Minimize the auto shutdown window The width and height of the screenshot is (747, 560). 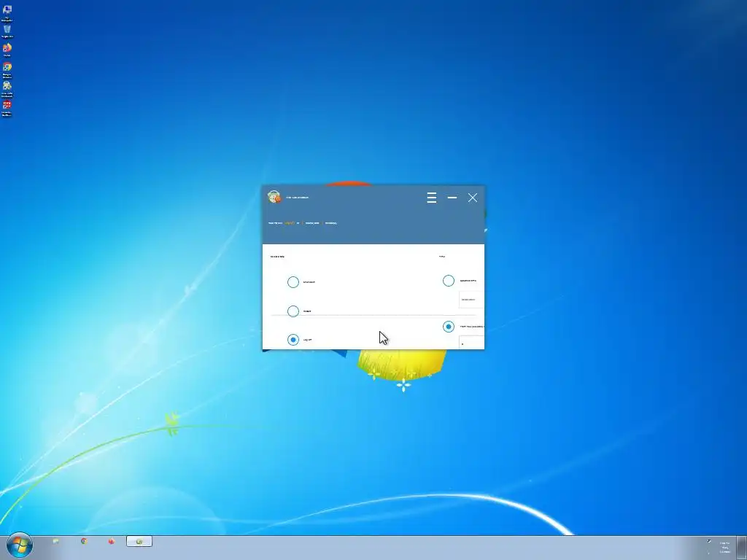coord(452,197)
